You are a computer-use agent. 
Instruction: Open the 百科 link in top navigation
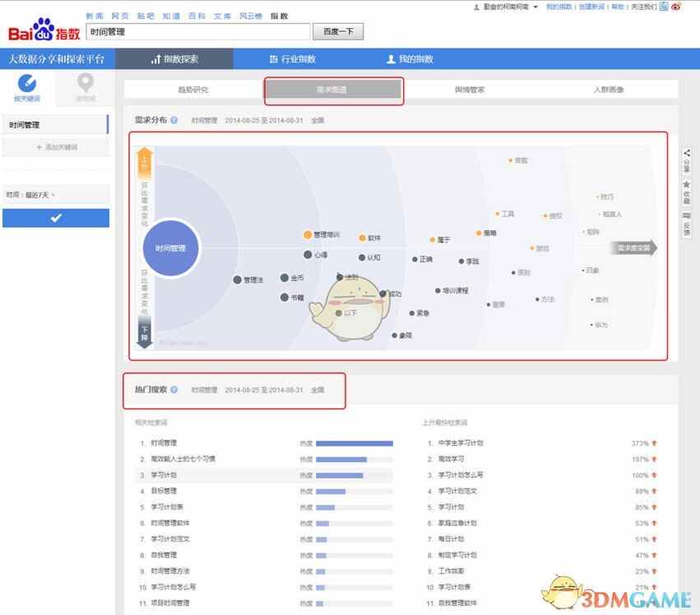[197, 16]
